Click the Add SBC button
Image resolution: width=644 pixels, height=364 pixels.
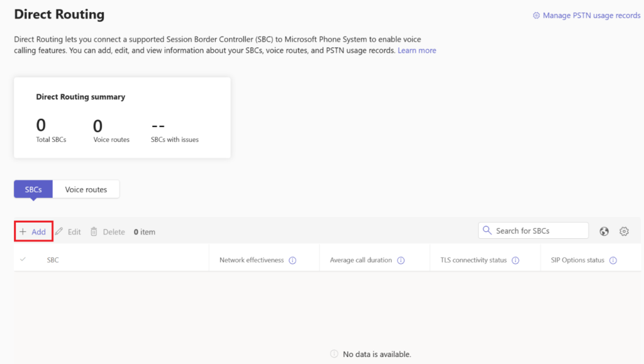tap(33, 231)
